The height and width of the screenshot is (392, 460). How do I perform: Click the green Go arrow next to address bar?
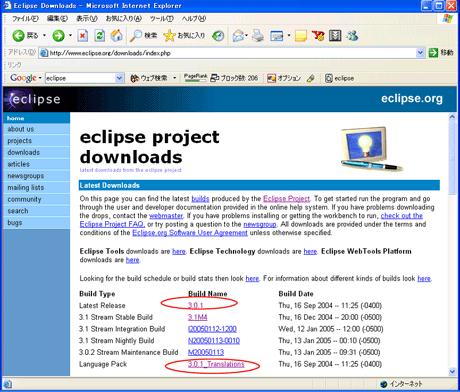pos(433,52)
